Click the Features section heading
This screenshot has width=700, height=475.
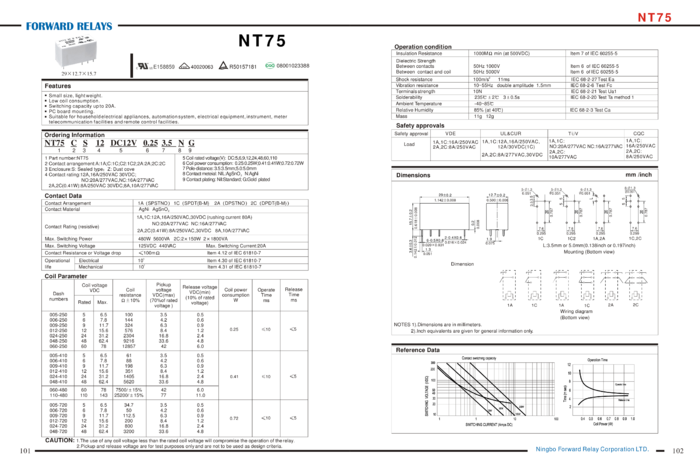point(58,86)
